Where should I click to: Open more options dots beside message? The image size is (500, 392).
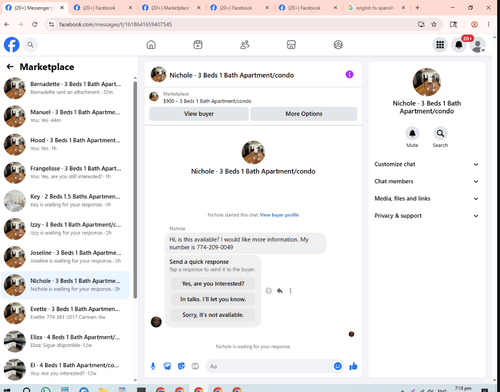(x=291, y=291)
